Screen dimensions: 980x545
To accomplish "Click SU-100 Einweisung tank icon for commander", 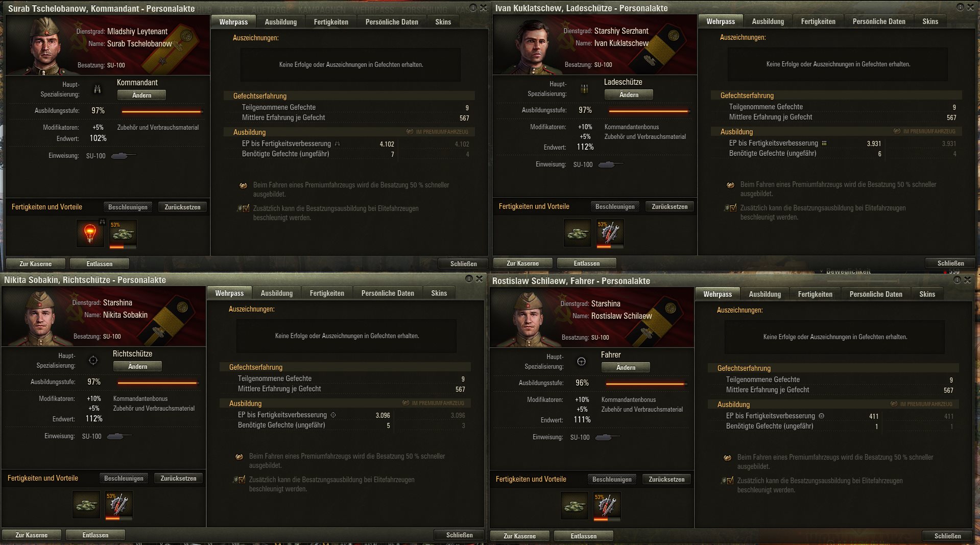I will [123, 156].
